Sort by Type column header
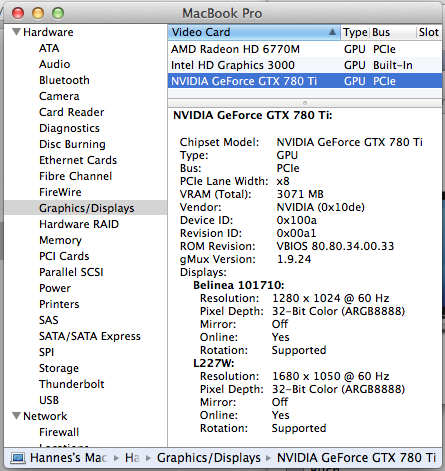The width and height of the screenshot is (445, 471). [x=355, y=32]
